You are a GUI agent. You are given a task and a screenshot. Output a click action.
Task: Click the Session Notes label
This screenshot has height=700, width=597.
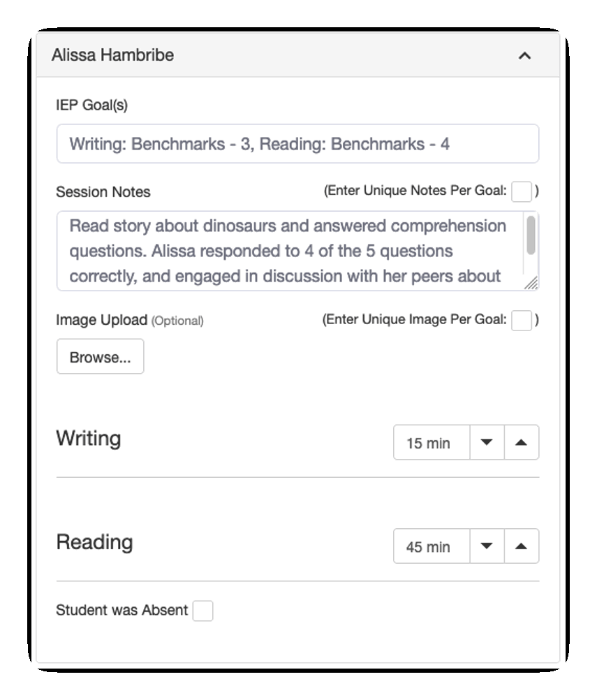pos(103,192)
